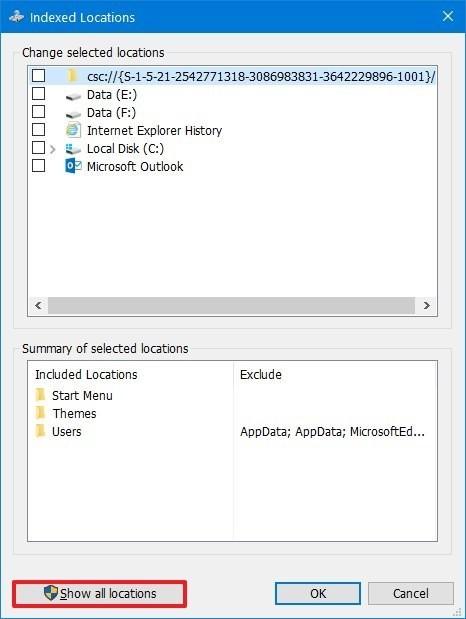Viewport: 466px width, 619px height.
Task: Toggle the Local Disk (C:) checkbox
Action: (x=38, y=148)
